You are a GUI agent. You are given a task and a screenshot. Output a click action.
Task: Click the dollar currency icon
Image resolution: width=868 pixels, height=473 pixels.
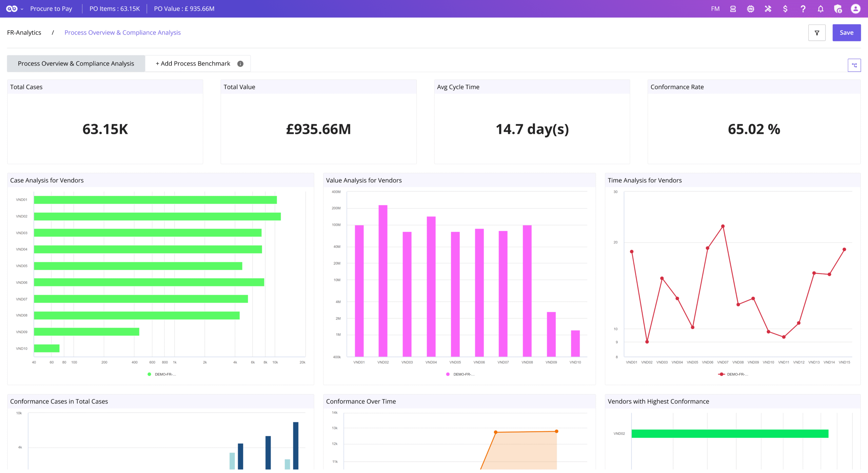tap(785, 9)
